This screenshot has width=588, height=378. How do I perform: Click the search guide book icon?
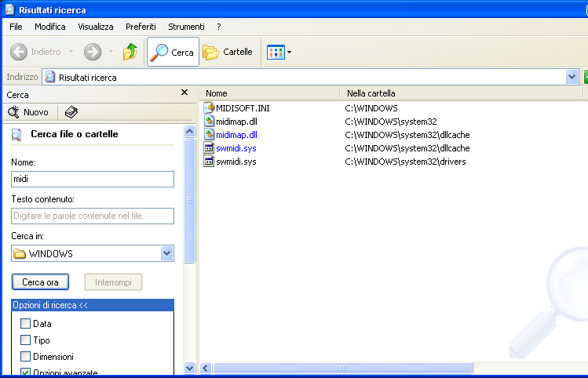coord(71,112)
